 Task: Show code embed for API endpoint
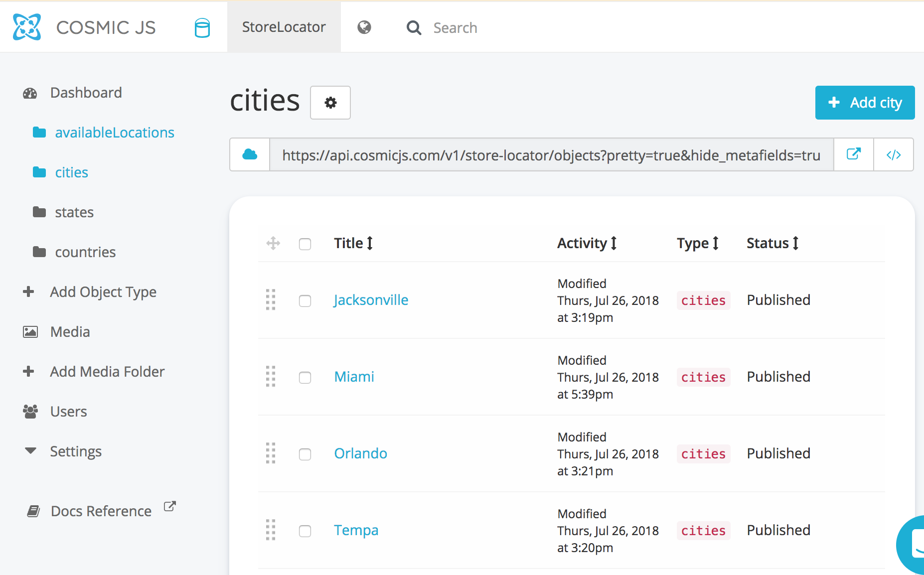pos(893,154)
